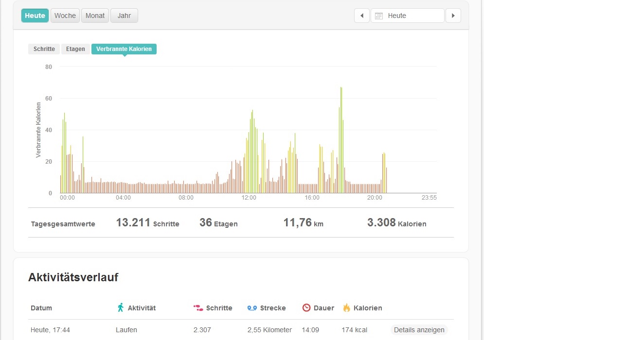Click the 13.211 Schritte daily total

click(x=147, y=223)
